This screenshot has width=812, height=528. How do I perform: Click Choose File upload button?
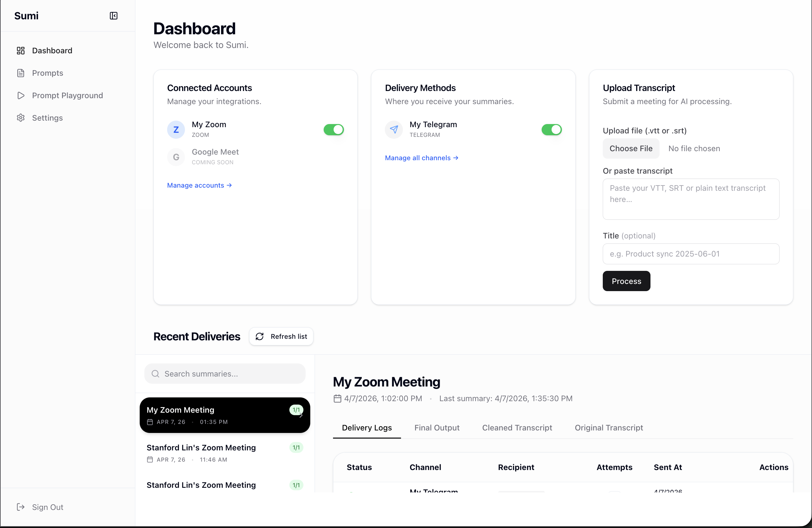point(631,148)
